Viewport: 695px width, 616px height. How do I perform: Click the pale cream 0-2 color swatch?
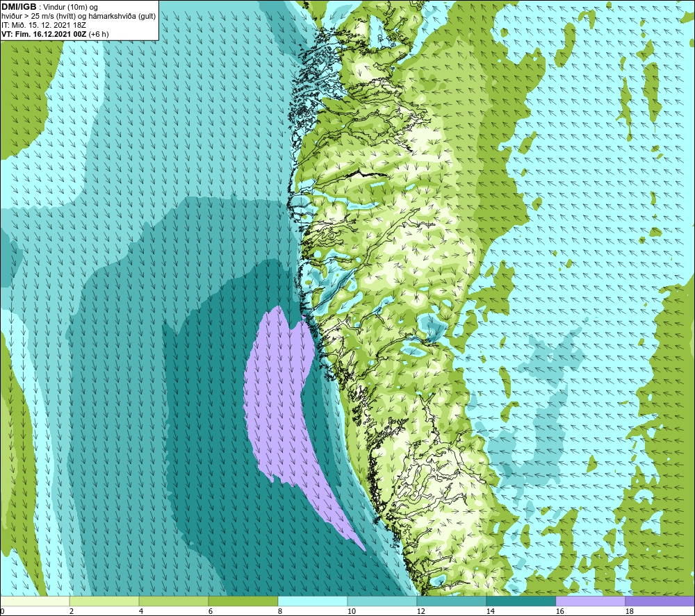[x=35, y=601]
